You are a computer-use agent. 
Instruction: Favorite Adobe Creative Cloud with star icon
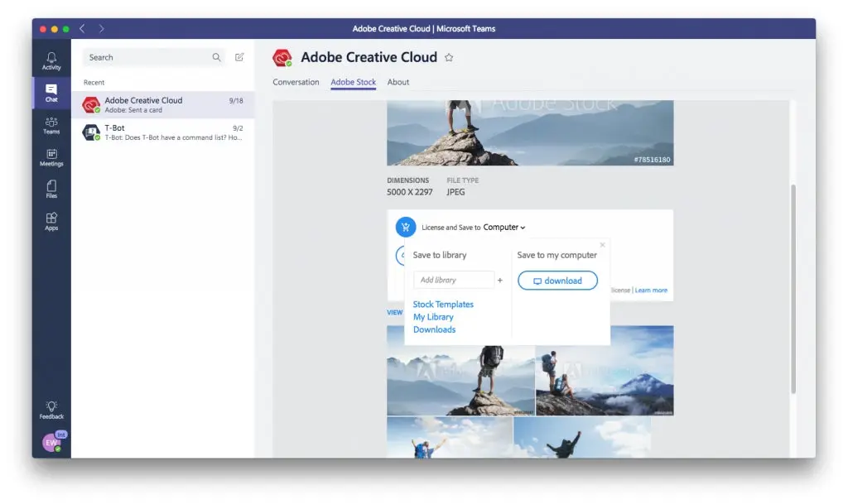click(x=449, y=57)
